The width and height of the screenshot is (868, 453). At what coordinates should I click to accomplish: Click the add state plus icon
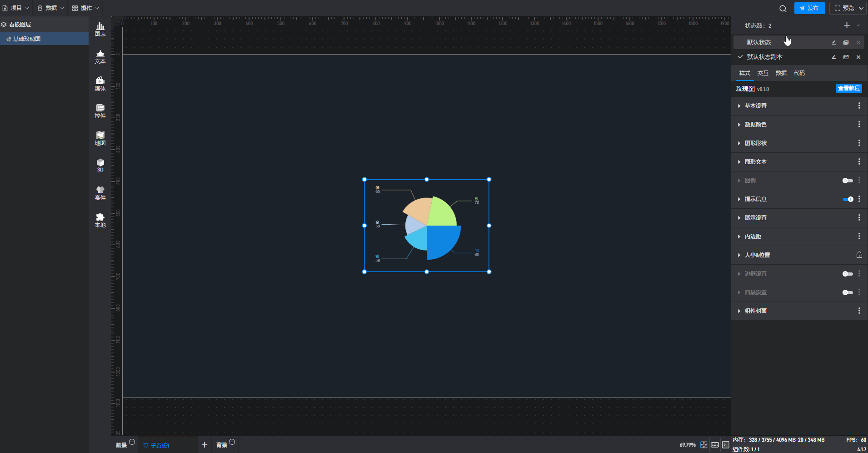[x=847, y=25]
